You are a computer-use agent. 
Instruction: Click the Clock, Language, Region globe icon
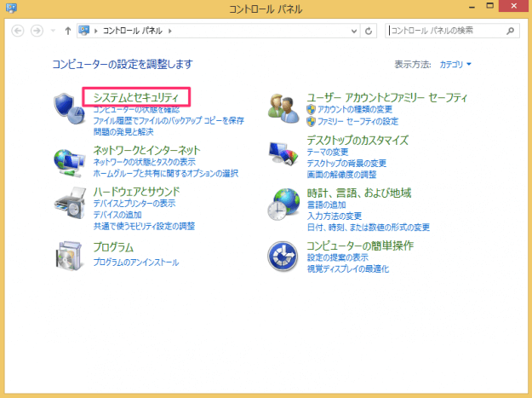[283, 205]
